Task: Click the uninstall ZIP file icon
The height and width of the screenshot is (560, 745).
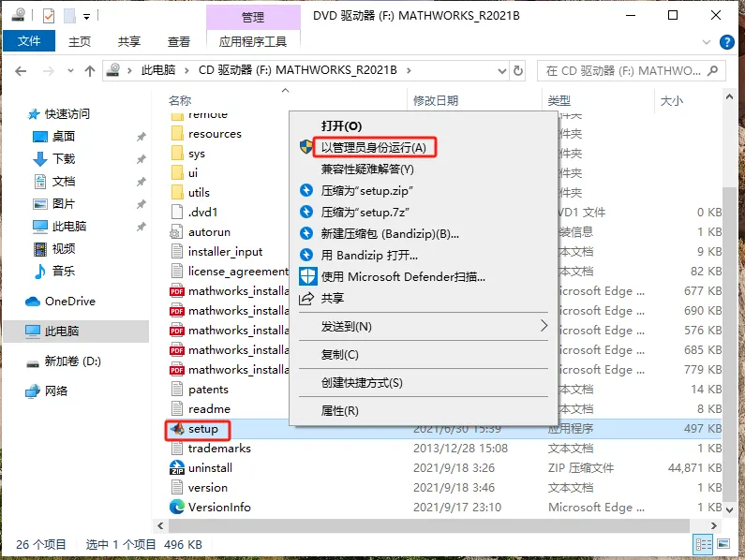Action: 177,468
